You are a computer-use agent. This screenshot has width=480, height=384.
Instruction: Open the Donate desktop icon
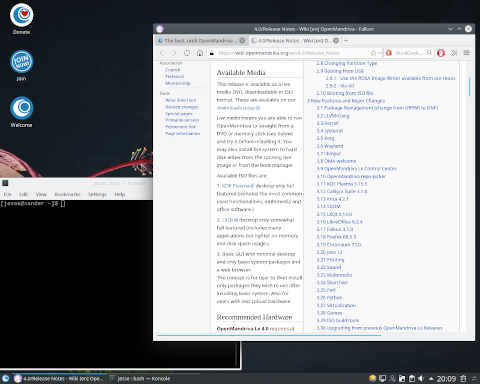[x=21, y=19]
